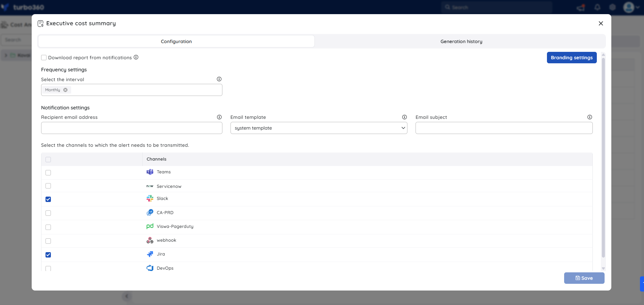Open notifications bell in top bar
This screenshot has height=305, width=644.
597,7
